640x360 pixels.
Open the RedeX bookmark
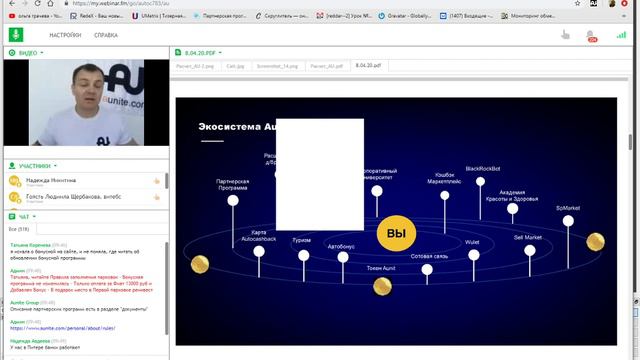96,16
